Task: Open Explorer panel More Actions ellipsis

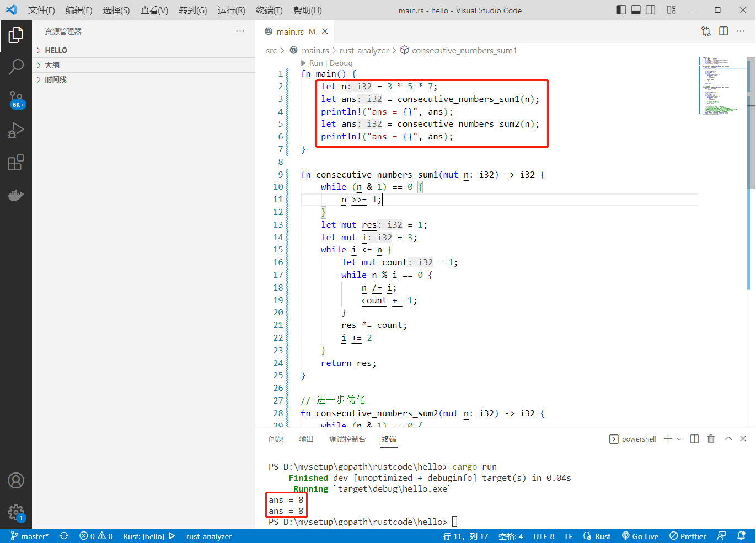Action: tap(240, 31)
